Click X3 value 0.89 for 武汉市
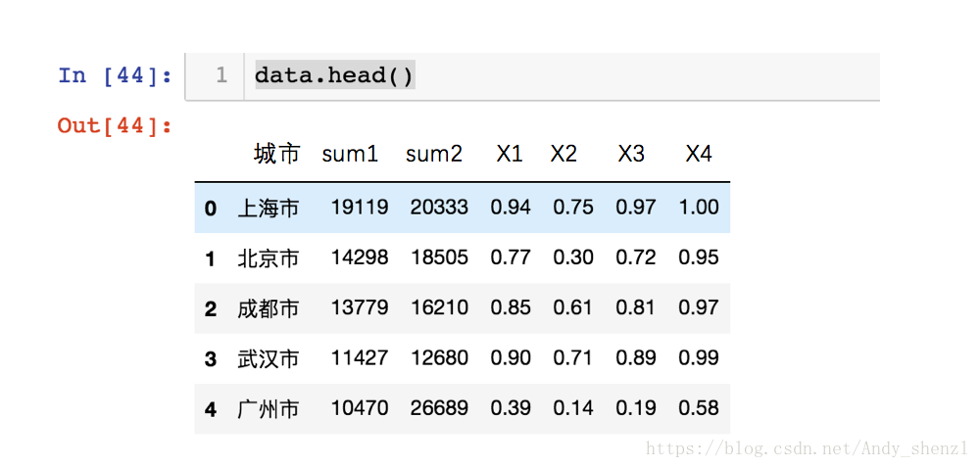 point(636,358)
